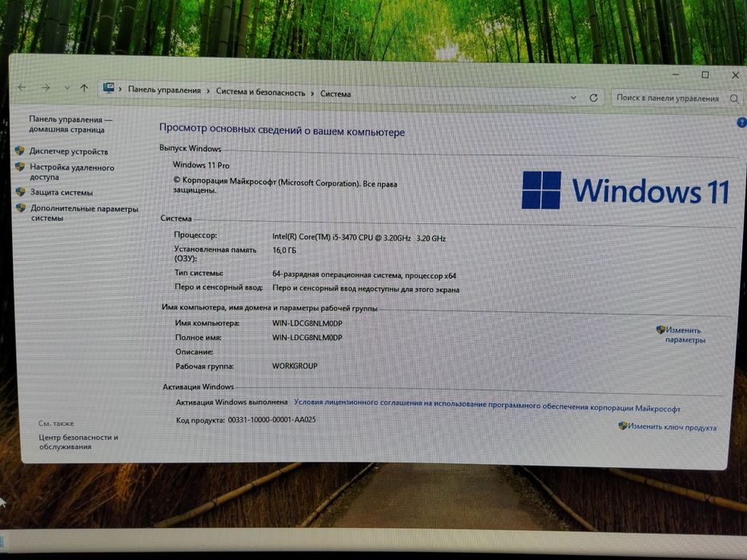
Task: Select Система breadcrumb in address bar
Action: click(x=335, y=94)
